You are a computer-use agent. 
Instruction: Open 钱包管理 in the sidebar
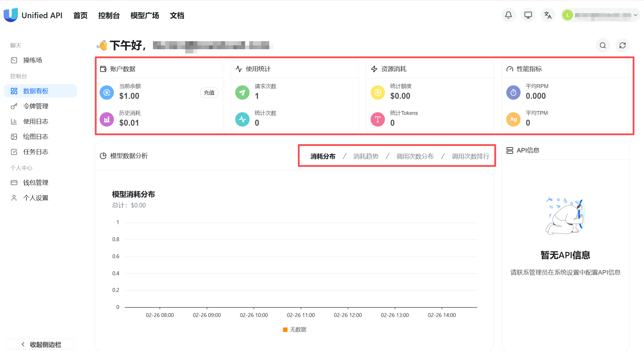click(35, 182)
